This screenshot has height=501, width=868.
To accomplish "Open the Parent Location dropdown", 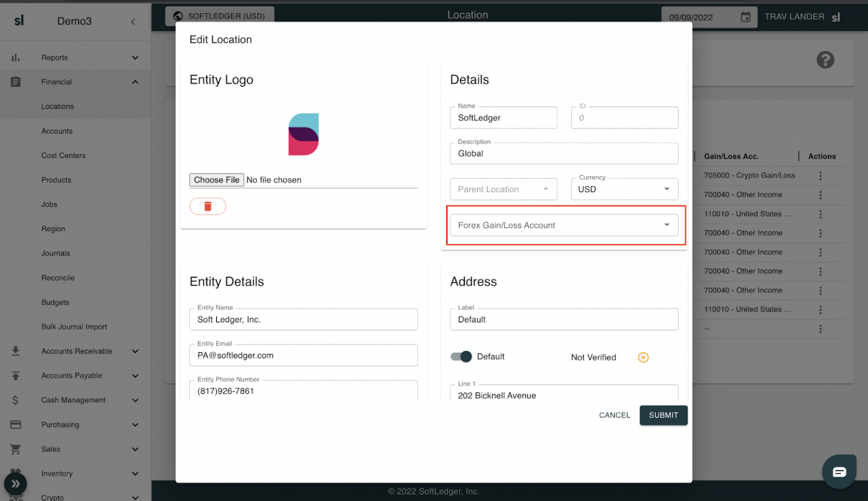I will click(503, 189).
